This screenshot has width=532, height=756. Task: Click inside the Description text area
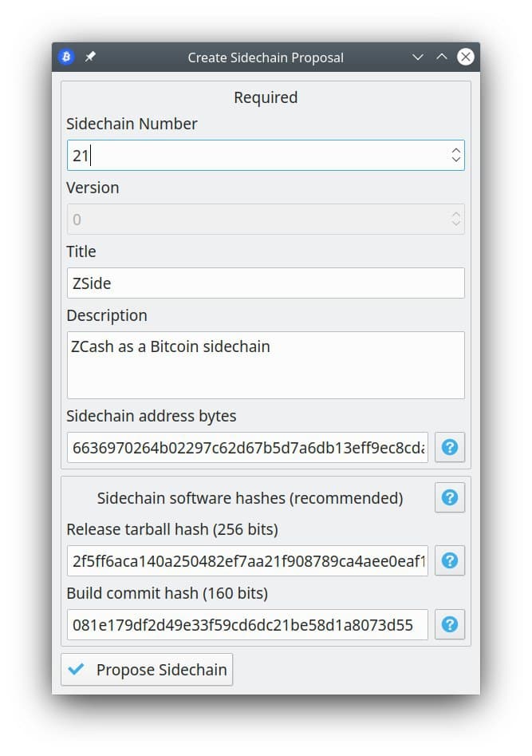(x=266, y=365)
